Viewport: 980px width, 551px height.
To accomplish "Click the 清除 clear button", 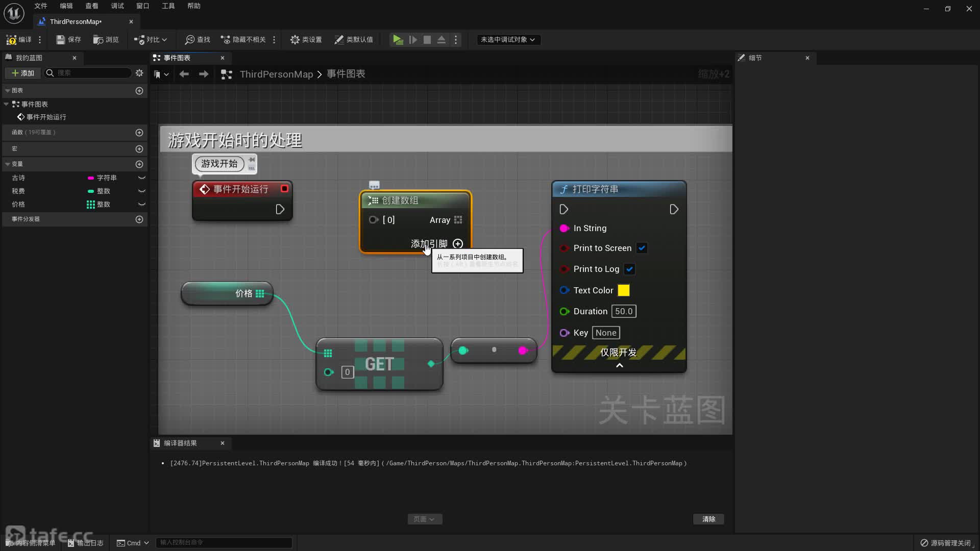I will (x=708, y=519).
